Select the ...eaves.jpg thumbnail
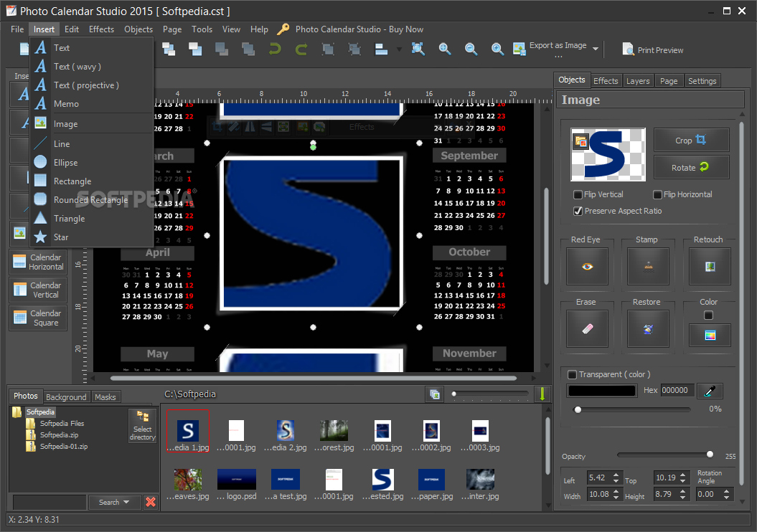Viewport: 757px width, 532px height. (188, 484)
